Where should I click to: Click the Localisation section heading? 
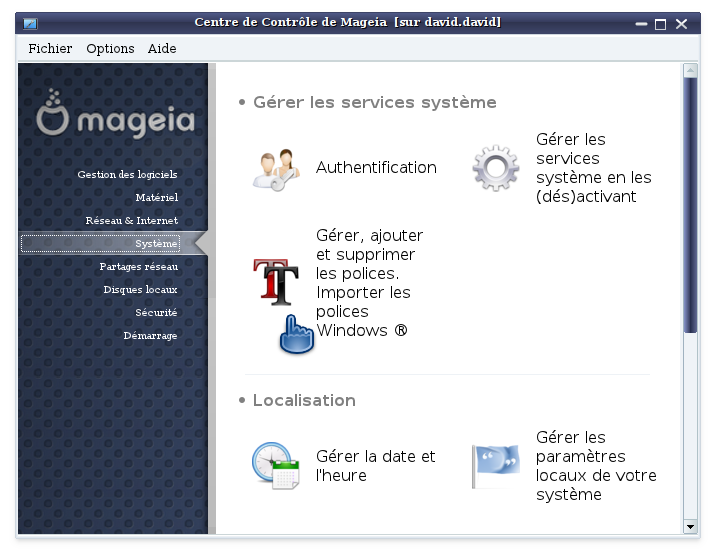[x=304, y=400]
